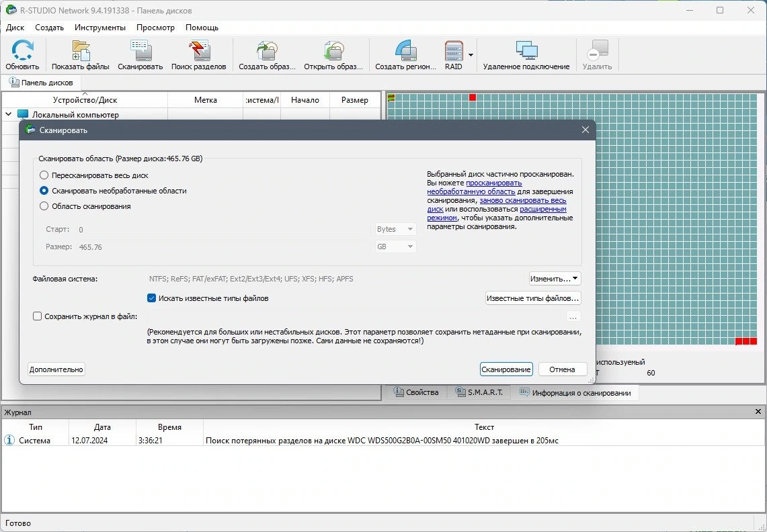Open the Изменить file system dropdown
Viewport: 767px width, 532px height.
click(x=555, y=279)
